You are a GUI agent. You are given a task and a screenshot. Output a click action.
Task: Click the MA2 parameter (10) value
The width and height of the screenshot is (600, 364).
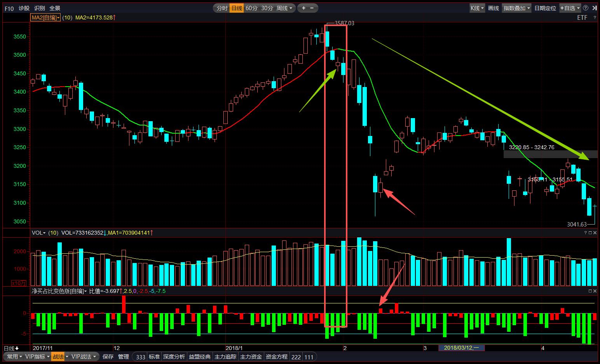[67, 17]
